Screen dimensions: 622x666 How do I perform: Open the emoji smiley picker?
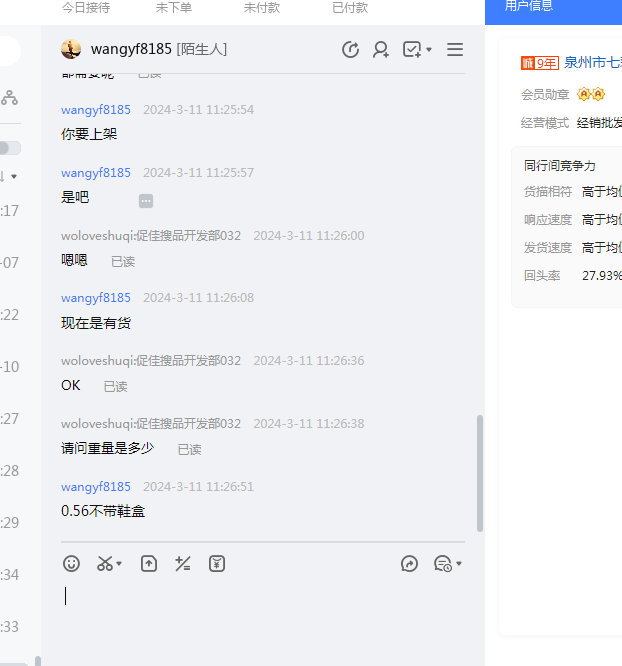71,564
